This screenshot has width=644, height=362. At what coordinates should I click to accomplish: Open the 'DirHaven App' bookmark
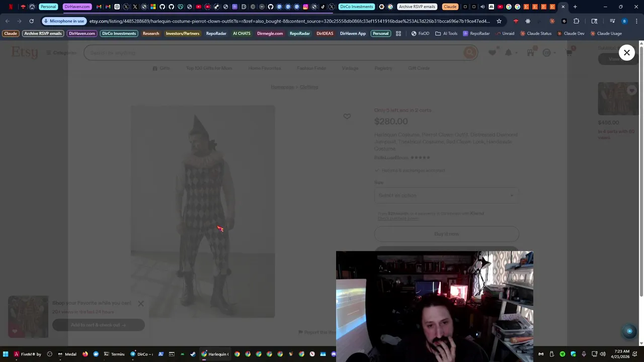[353, 33]
